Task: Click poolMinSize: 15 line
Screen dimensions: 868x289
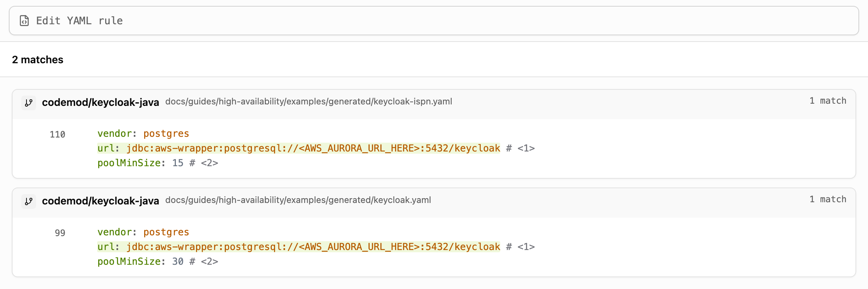Action: click(158, 163)
